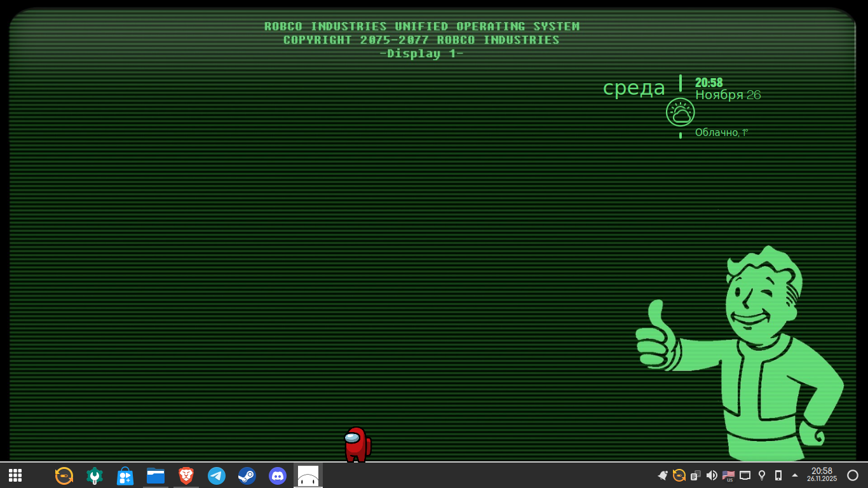Click the partly cloudy weather icon
The height and width of the screenshot is (488, 868).
pyautogui.click(x=681, y=112)
